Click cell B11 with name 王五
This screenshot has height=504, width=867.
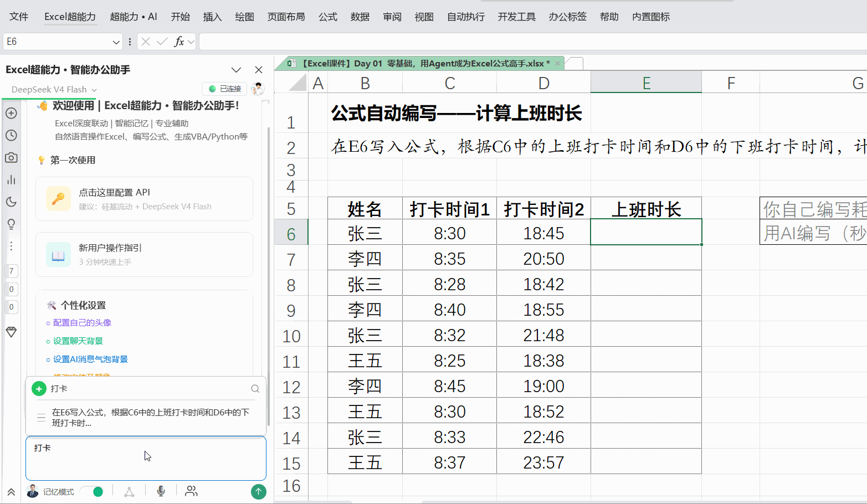click(x=365, y=361)
